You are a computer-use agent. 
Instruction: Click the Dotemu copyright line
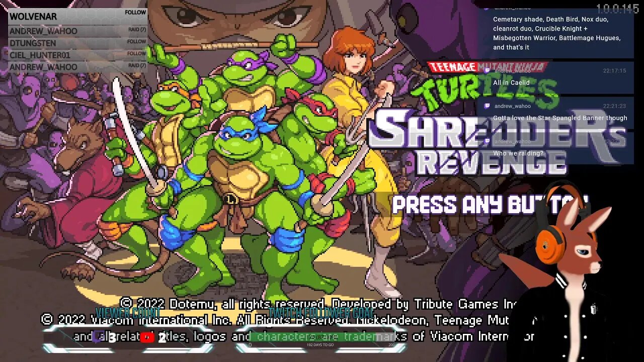[x=319, y=304]
